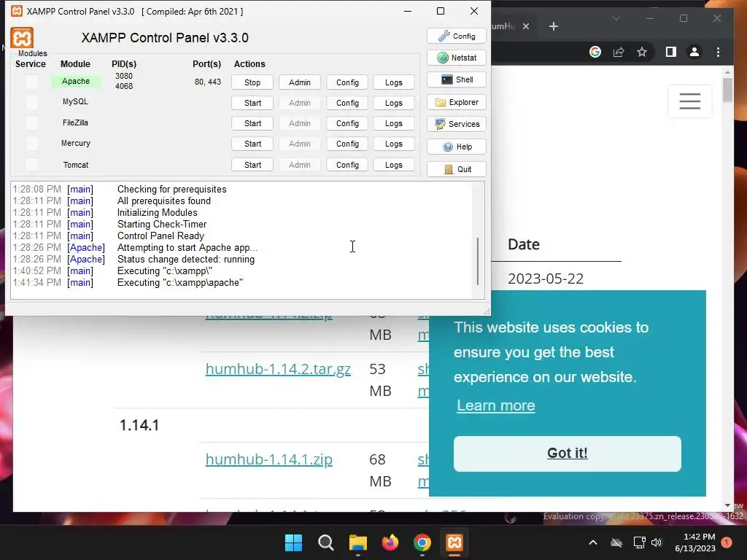
Task: Open XAMPP Help
Action: point(457,147)
